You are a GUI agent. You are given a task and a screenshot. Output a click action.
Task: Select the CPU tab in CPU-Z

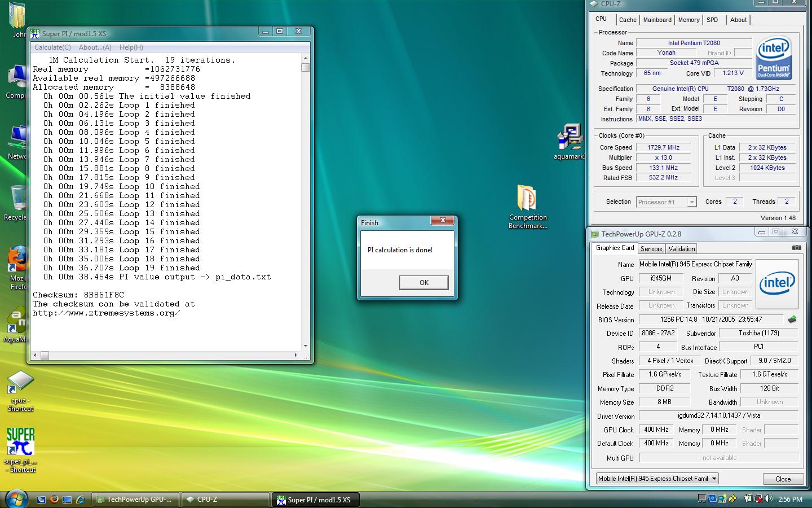[602, 19]
